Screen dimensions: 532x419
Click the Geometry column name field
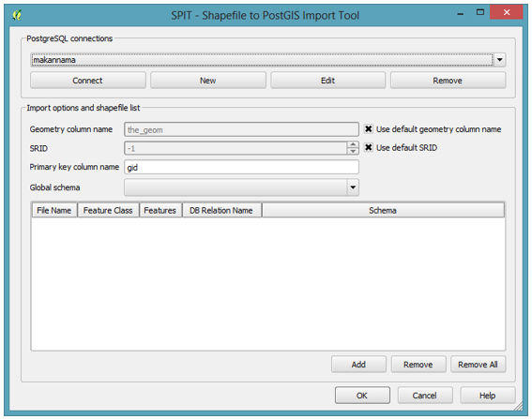[x=241, y=129]
